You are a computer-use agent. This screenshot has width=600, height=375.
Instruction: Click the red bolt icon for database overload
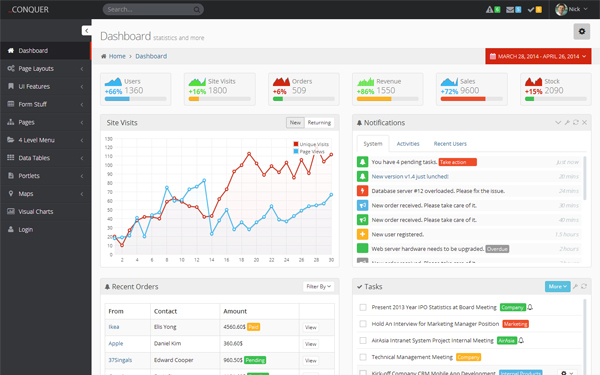(362, 191)
